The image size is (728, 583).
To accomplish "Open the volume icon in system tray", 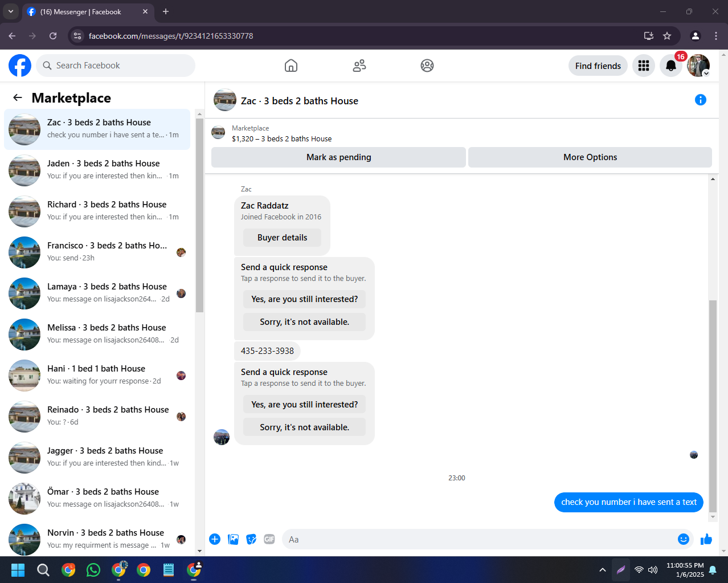I will coord(653,570).
